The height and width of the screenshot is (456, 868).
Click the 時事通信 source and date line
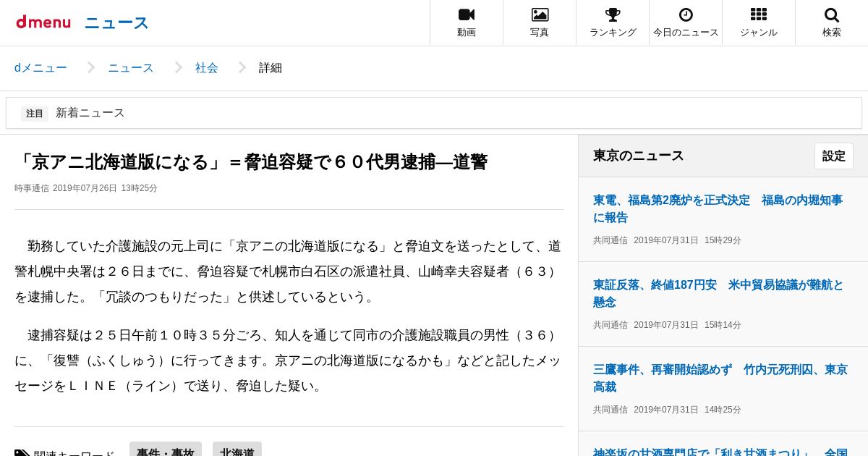point(86,188)
